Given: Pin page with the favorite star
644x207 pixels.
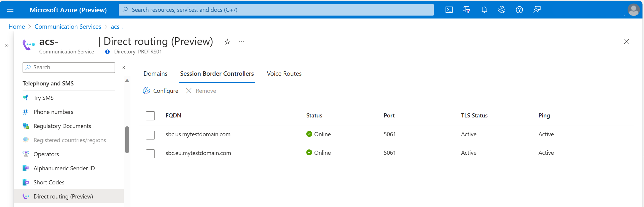Looking at the screenshot, I should coord(227,42).
